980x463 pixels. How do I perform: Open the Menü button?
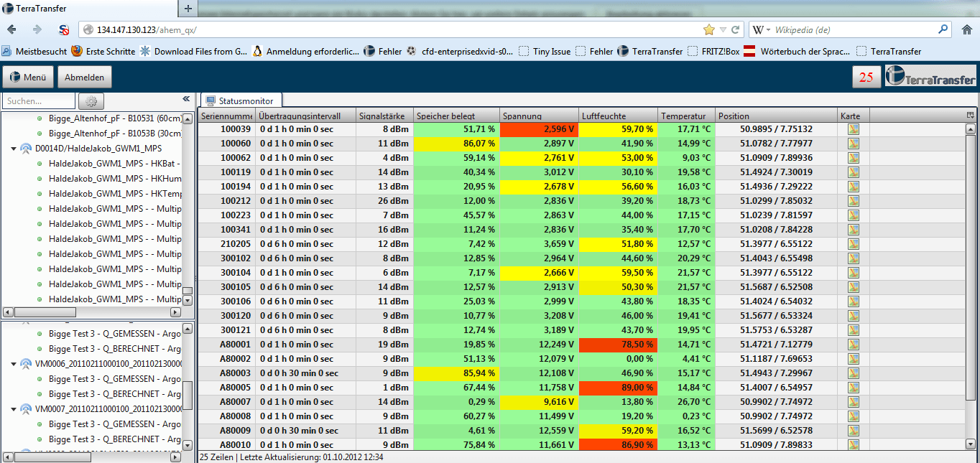point(28,78)
